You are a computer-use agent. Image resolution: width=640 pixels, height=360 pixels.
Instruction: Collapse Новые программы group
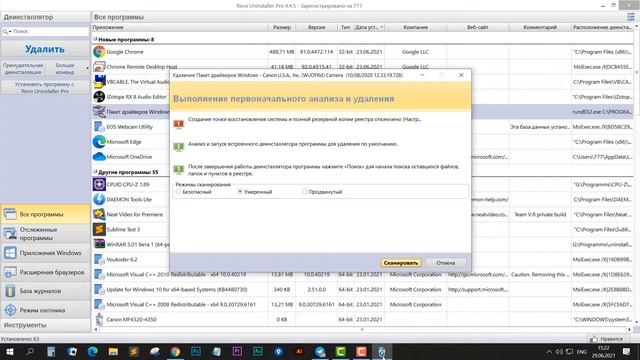tap(95, 40)
